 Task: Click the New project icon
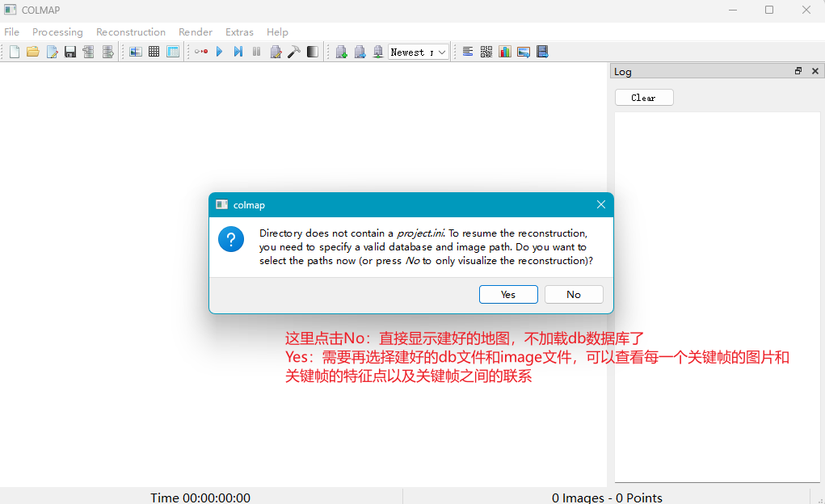pos(15,52)
